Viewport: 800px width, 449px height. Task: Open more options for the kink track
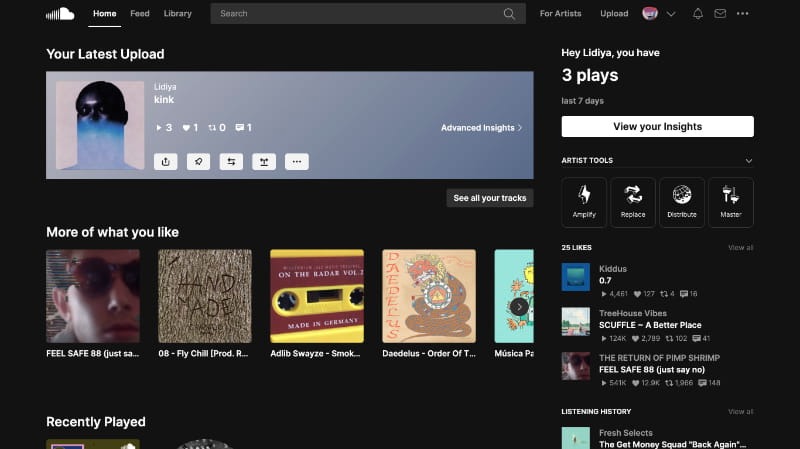pyautogui.click(x=296, y=161)
